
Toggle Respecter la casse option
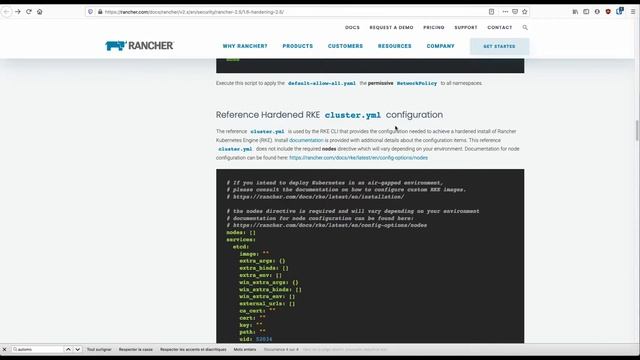136,349
